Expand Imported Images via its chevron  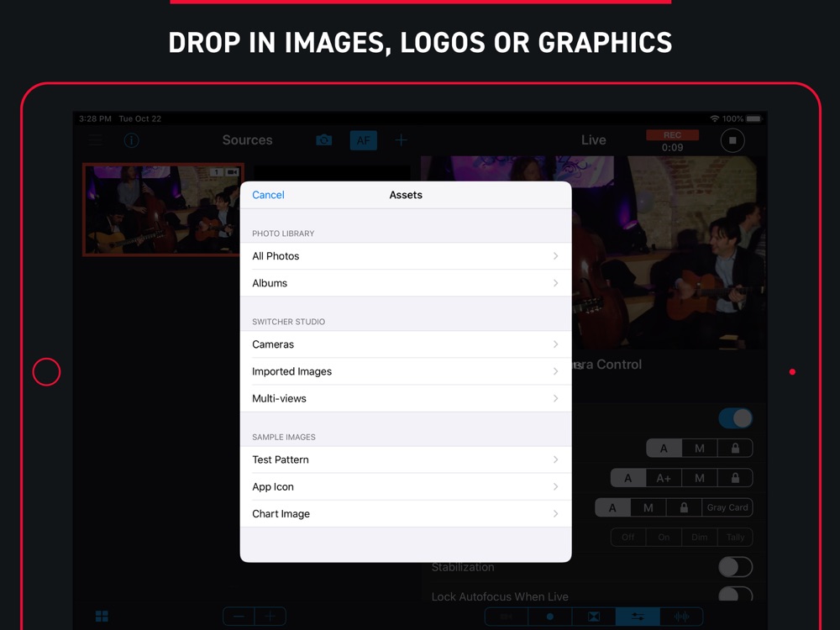[x=555, y=371]
